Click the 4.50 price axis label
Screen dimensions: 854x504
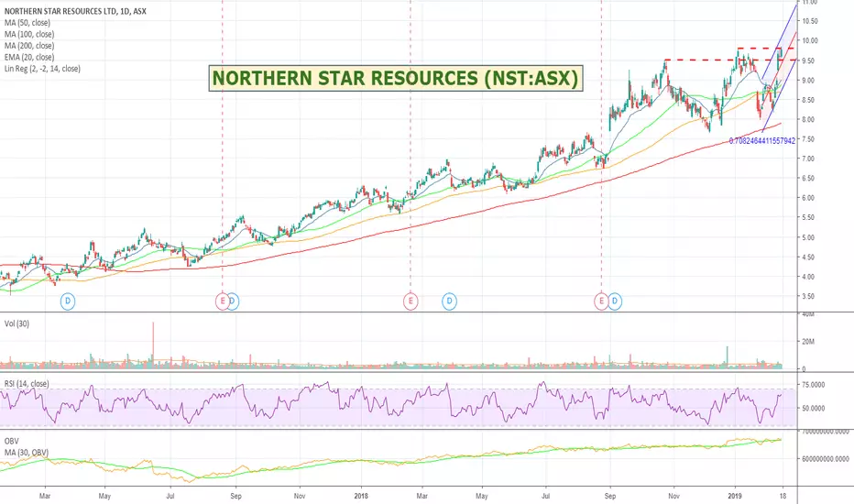click(x=808, y=257)
